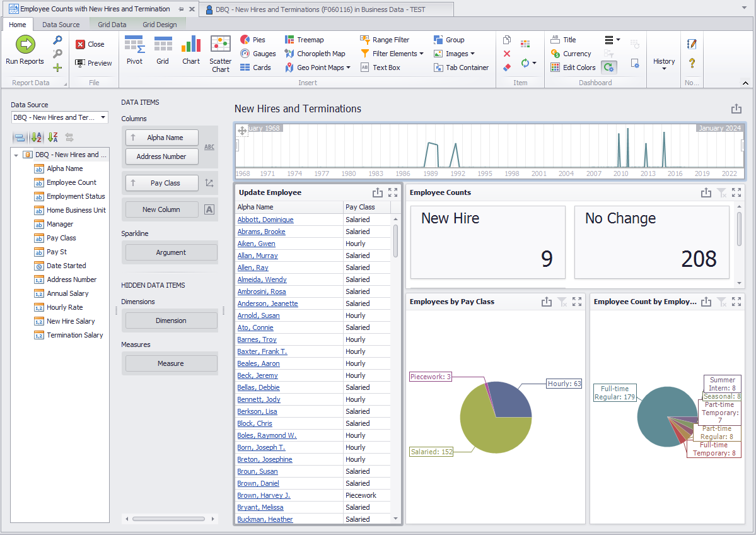
Task: Insert a Tab Container
Action: 462,68
